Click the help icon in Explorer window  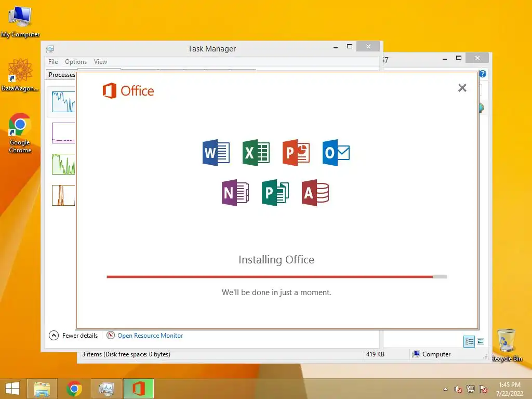(x=483, y=74)
